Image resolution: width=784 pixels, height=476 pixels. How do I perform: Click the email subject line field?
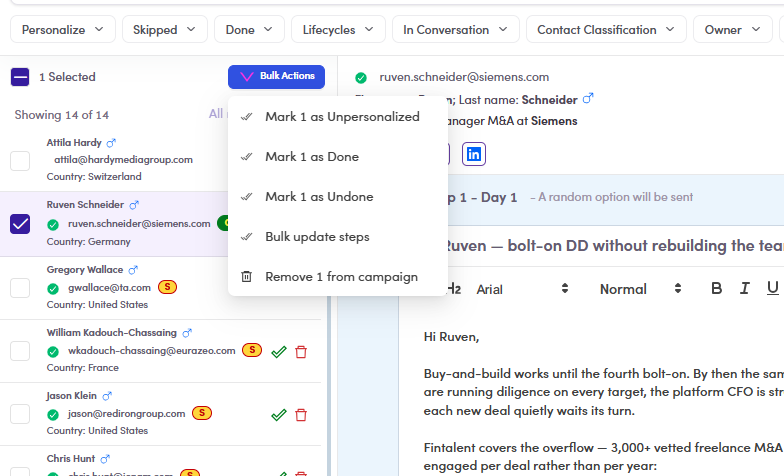614,246
